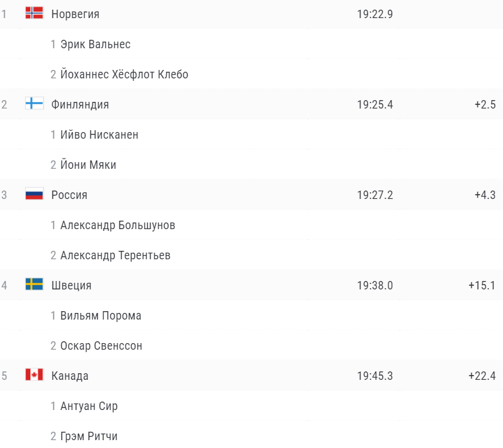Open athlete Антуан Сир
The height and width of the screenshot is (448, 503).
point(89,406)
